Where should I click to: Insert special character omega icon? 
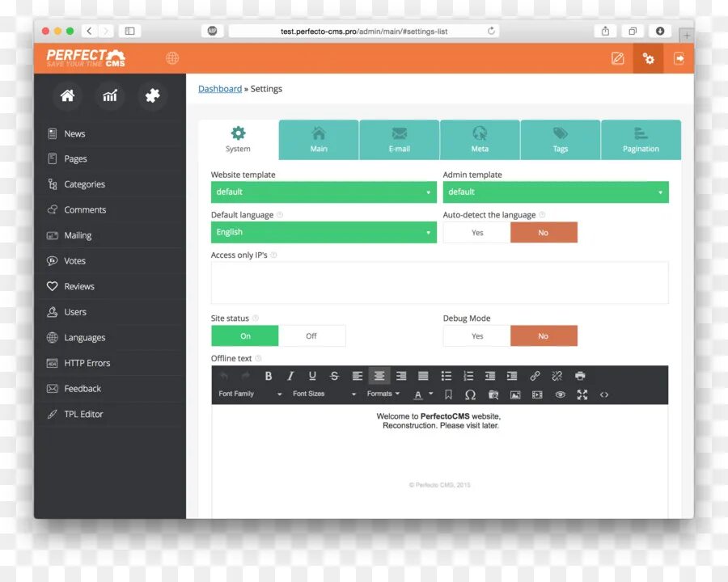pyautogui.click(x=470, y=394)
